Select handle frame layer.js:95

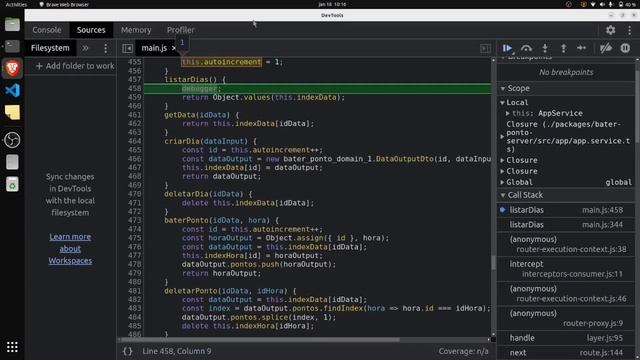(x=566, y=338)
